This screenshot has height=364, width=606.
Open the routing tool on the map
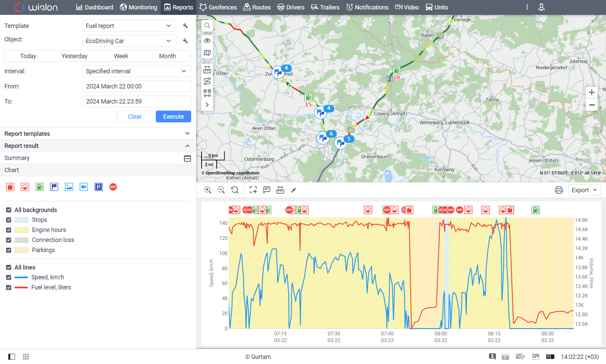point(207,81)
